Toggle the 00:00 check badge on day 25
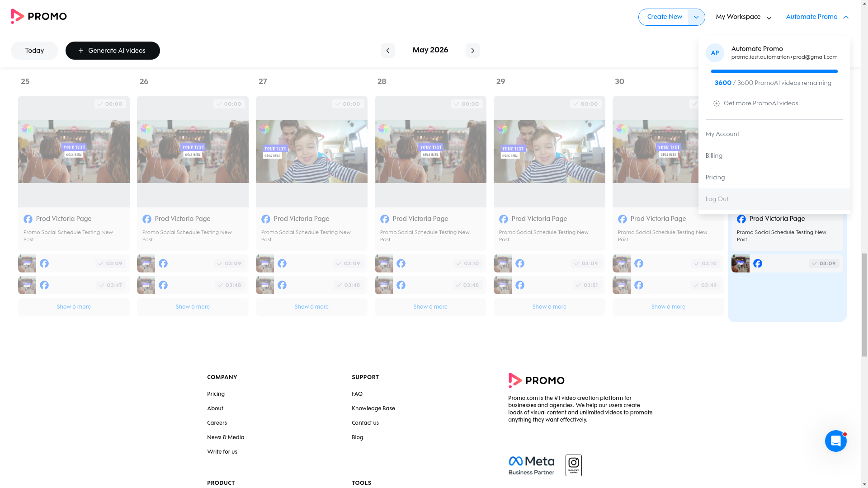The height and width of the screenshot is (488, 868). tap(110, 104)
